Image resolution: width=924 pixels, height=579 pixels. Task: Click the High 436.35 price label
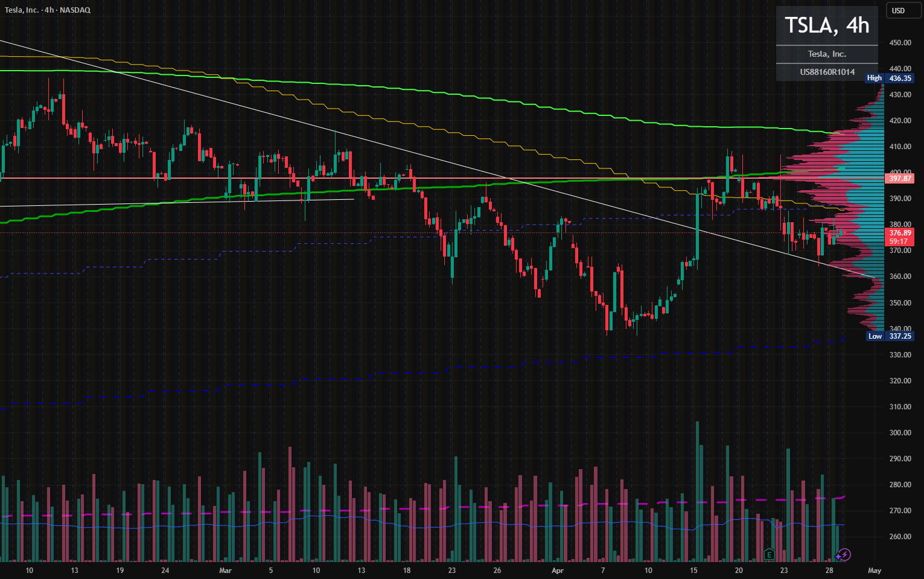coord(890,78)
